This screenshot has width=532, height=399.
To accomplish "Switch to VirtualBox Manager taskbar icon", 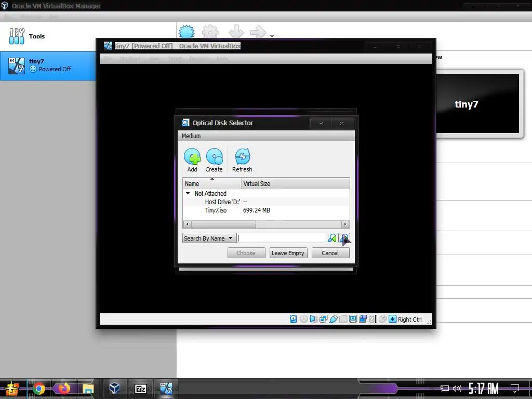I will 114,389.
